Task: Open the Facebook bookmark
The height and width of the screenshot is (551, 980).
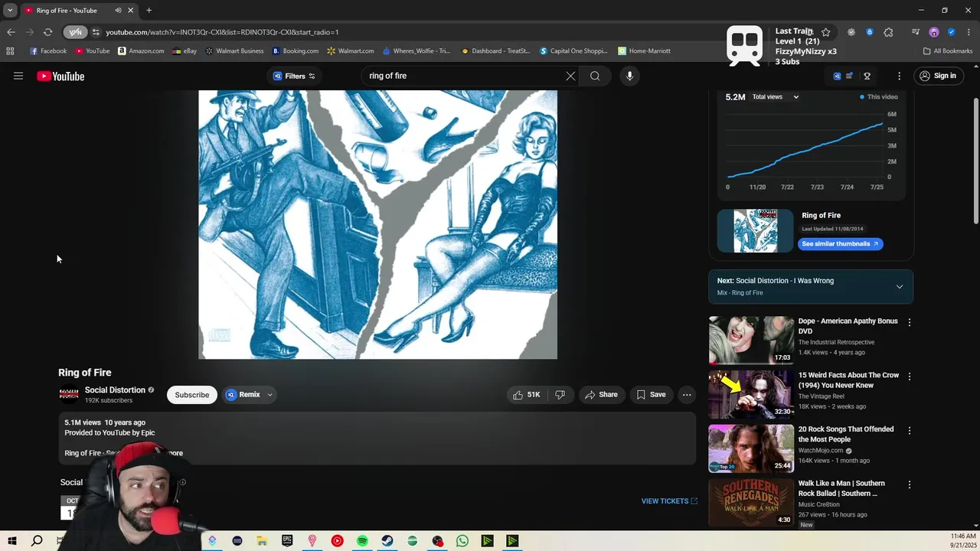Action: (48, 51)
